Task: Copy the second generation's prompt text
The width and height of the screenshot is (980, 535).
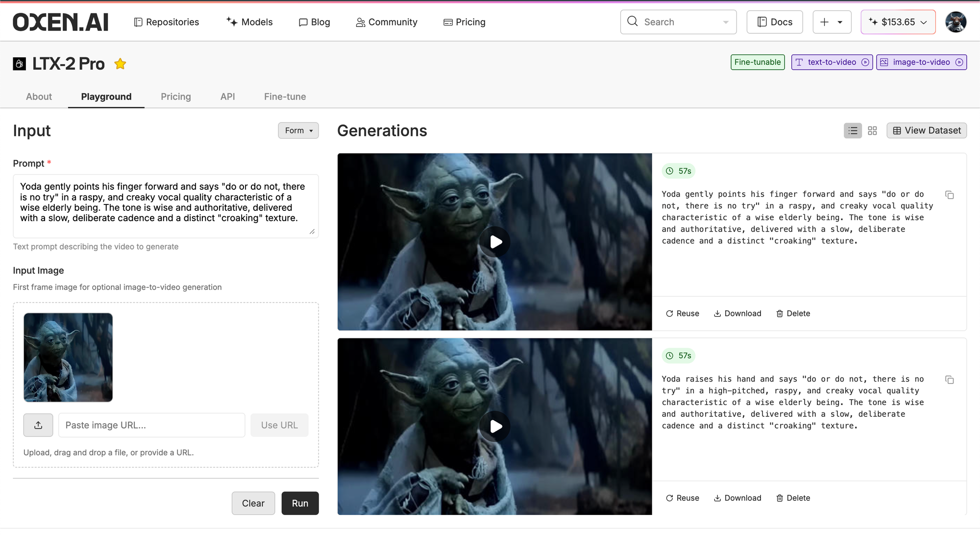Action: pyautogui.click(x=949, y=380)
